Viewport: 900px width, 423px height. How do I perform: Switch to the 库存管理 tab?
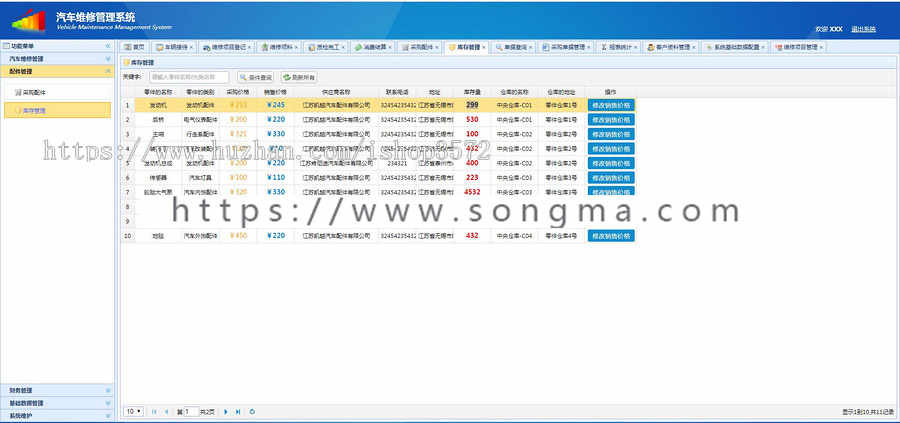click(x=467, y=47)
